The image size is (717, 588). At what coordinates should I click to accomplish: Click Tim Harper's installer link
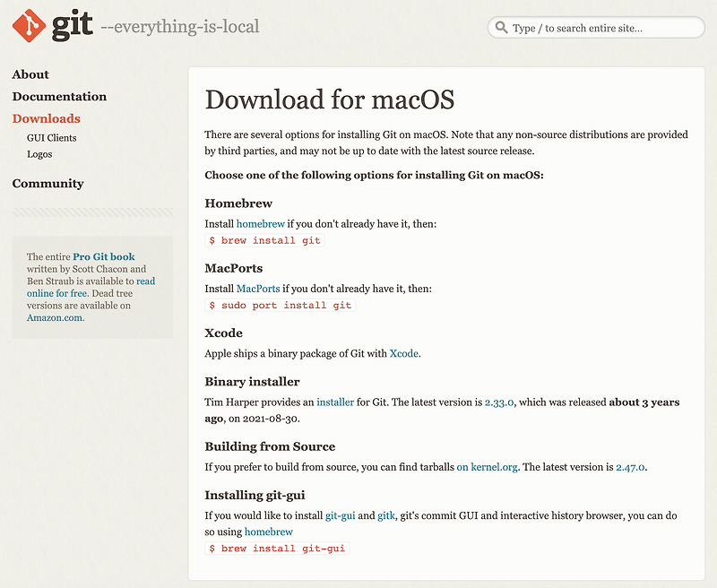pyautogui.click(x=336, y=402)
